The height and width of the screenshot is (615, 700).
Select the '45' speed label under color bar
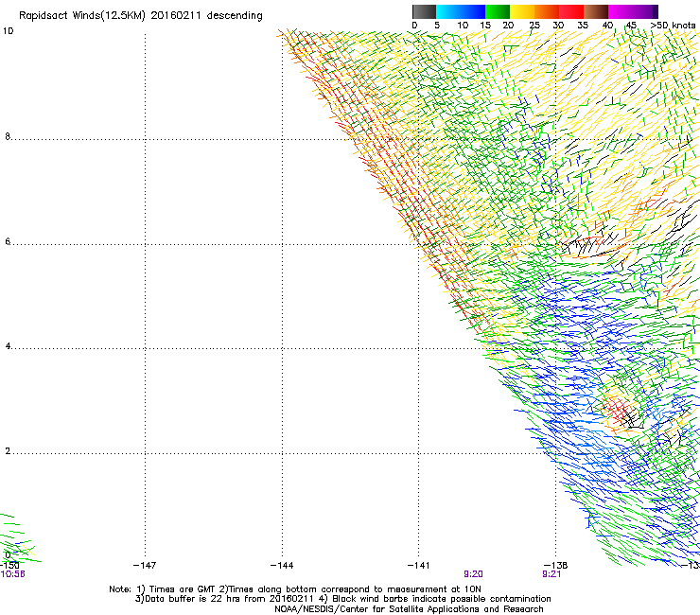point(631,26)
